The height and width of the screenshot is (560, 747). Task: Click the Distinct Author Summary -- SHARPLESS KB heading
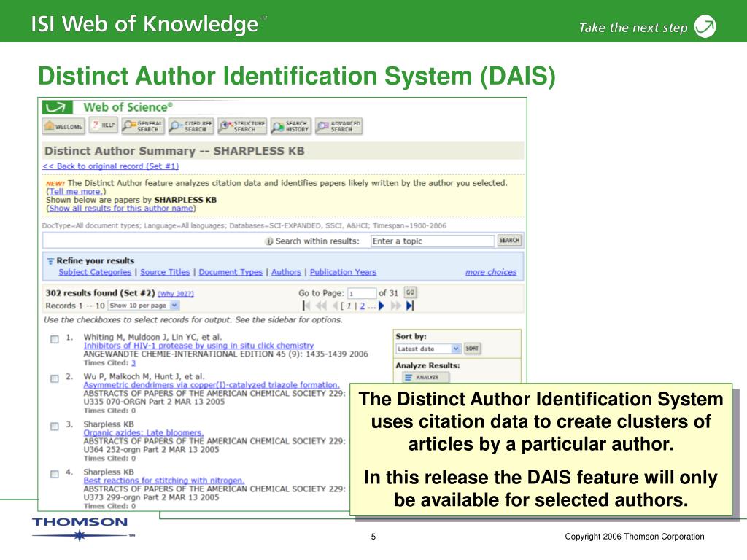click(174, 151)
